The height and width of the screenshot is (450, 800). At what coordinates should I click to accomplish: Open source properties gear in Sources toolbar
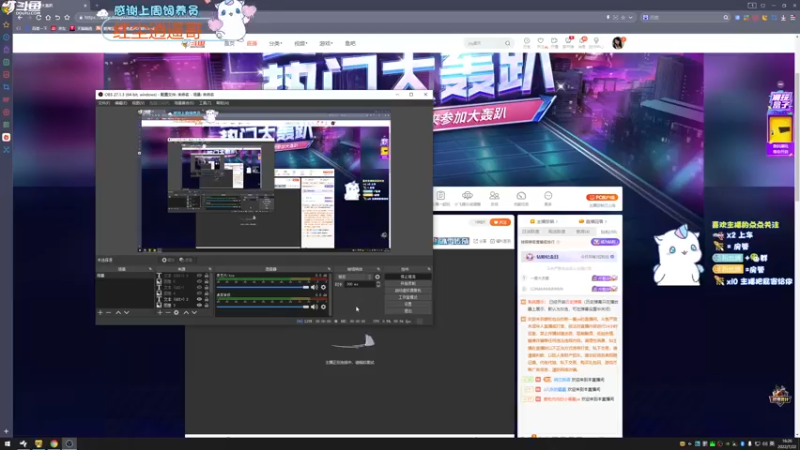pyautogui.click(x=177, y=312)
